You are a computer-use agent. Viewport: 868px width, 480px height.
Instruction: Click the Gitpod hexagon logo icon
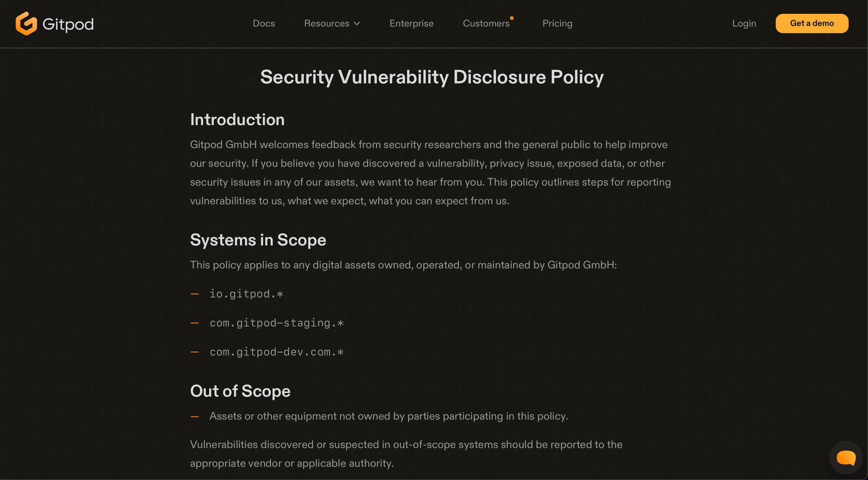click(26, 23)
